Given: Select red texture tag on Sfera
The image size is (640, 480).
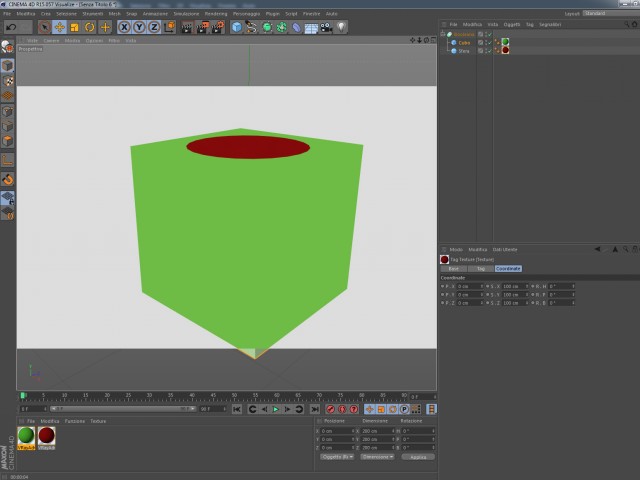Looking at the screenshot, I should (505, 50).
